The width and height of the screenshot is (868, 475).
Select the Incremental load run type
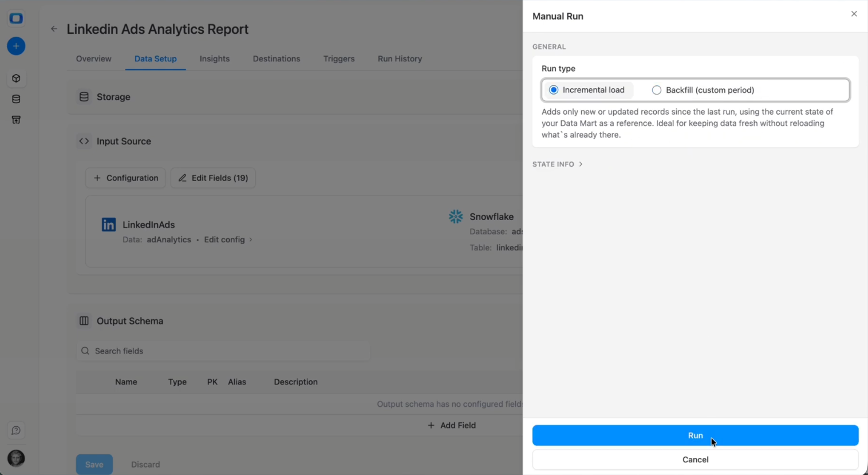click(x=553, y=90)
